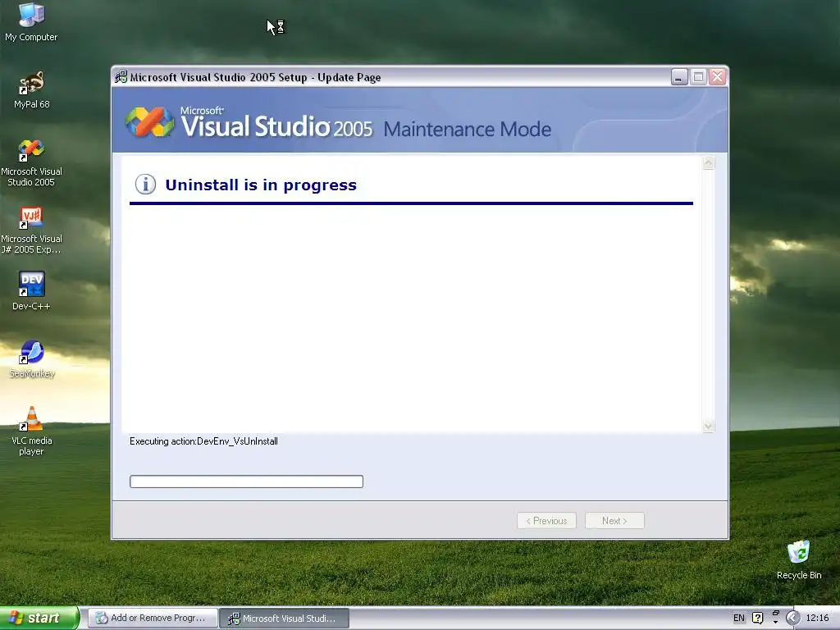This screenshot has width=840, height=630.
Task: Click the Uninstall is in progress heading
Action: tap(261, 185)
